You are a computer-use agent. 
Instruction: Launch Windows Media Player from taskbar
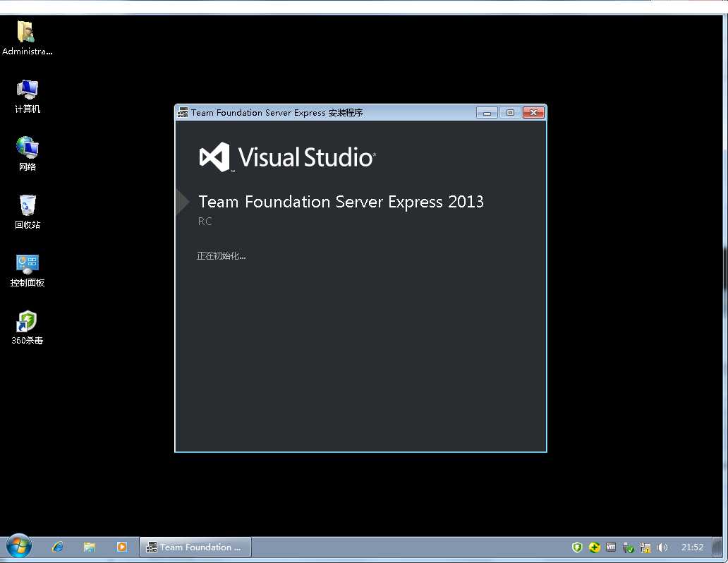tap(121, 547)
